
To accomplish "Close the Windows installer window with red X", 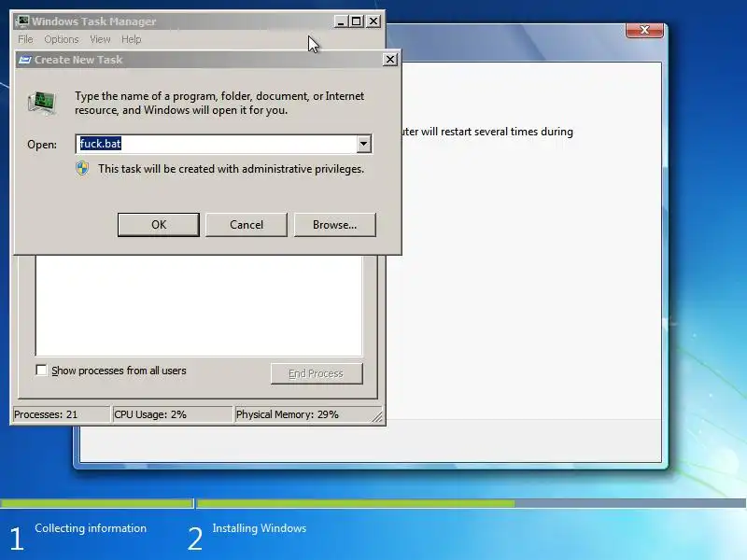I will 644,30.
